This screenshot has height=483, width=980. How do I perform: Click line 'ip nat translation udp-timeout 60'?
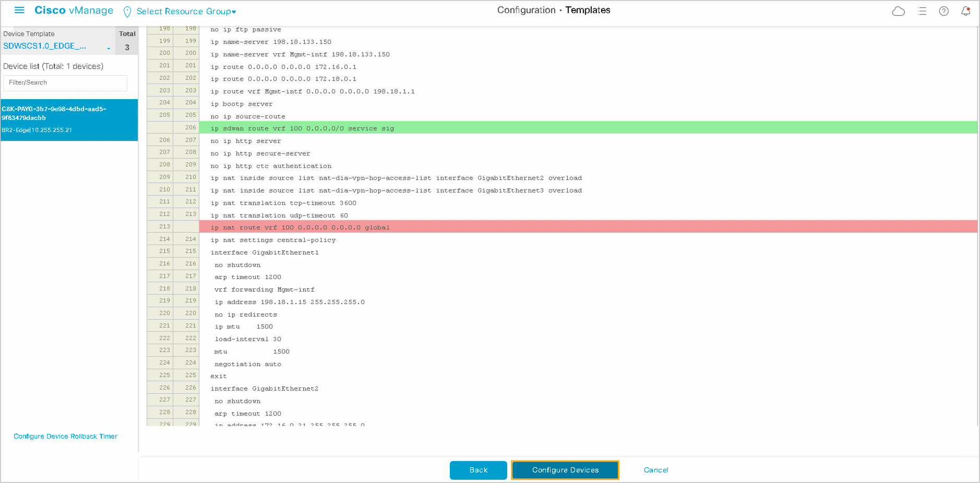pyautogui.click(x=279, y=215)
